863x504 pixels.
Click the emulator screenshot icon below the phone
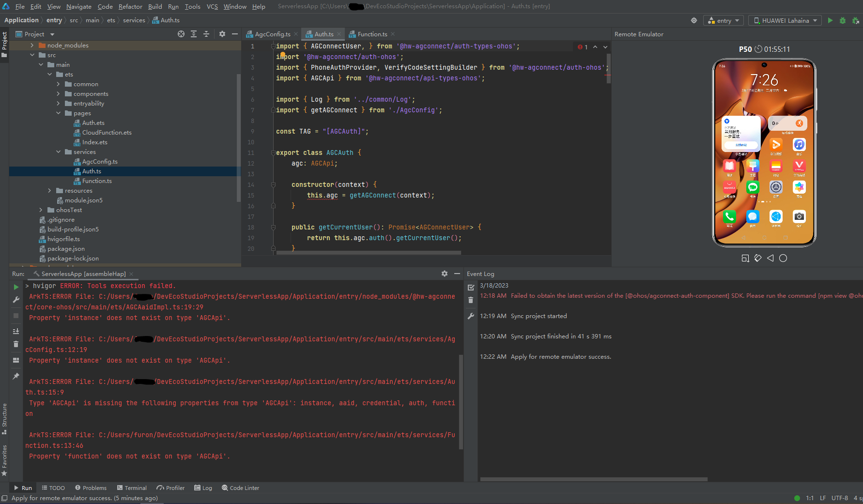pyautogui.click(x=745, y=258)
